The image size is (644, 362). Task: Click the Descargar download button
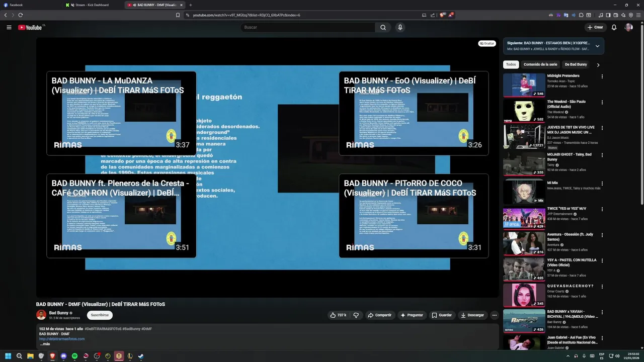coord(472,315)
